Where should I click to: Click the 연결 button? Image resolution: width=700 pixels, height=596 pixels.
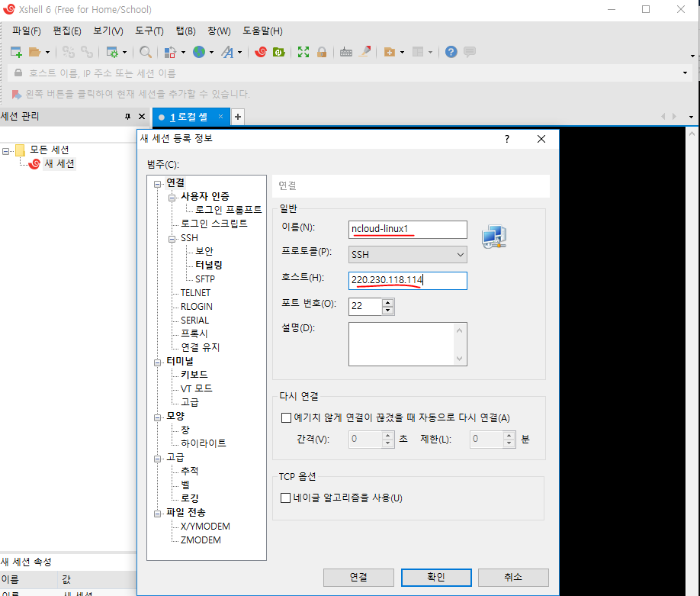tap(358, 577)
